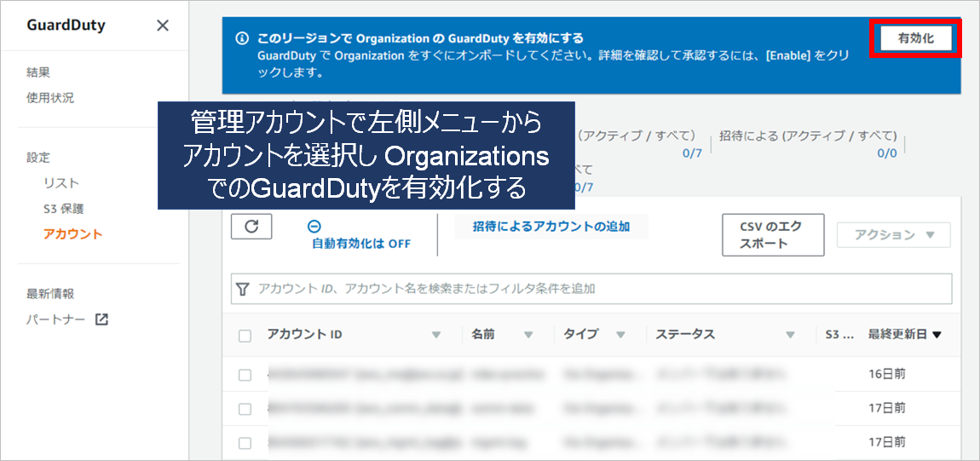The height and width of the screenshot is (461, 980).
Task: Expand the ステータス column dropdown arrow
Action: 790,335
